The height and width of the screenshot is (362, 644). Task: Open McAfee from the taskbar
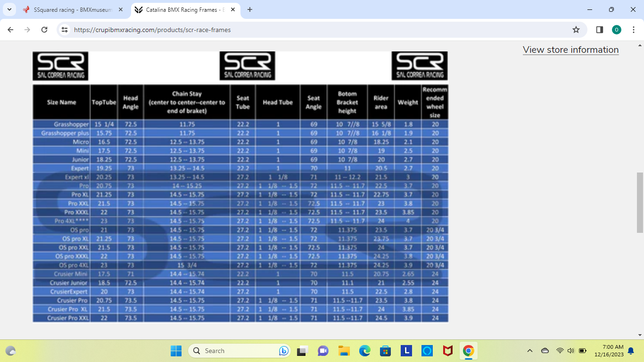coord(447,351)
